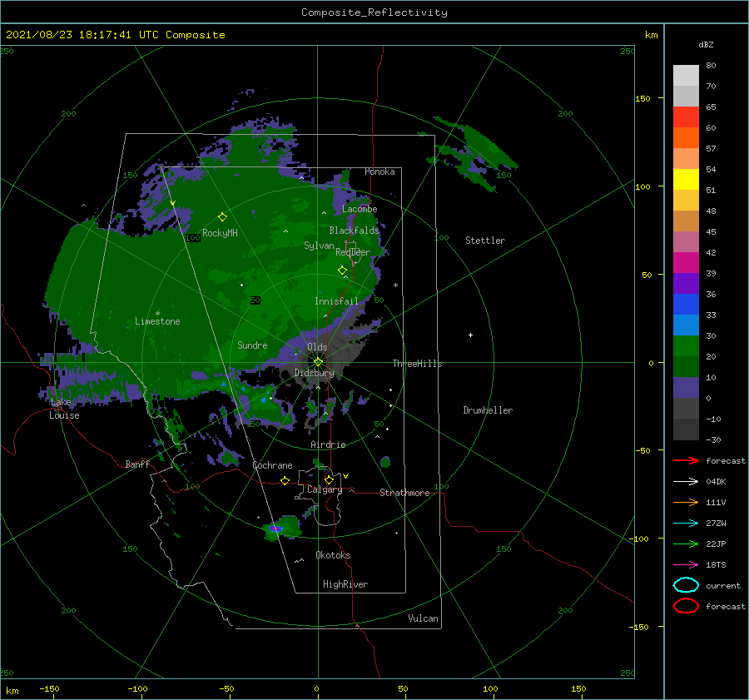The image size is (749, 700).
Task: Select the orange 111V arrow icon
Action: point(686,502)
